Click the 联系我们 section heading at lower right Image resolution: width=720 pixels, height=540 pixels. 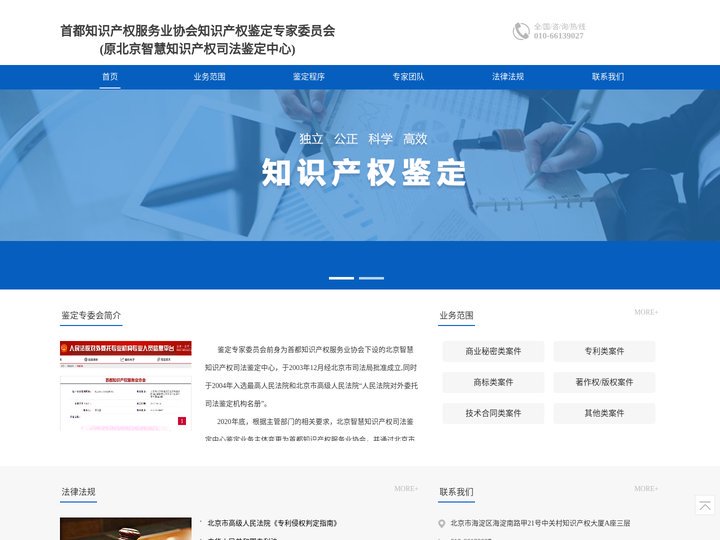pyautogui.click(x=456, y=492)
